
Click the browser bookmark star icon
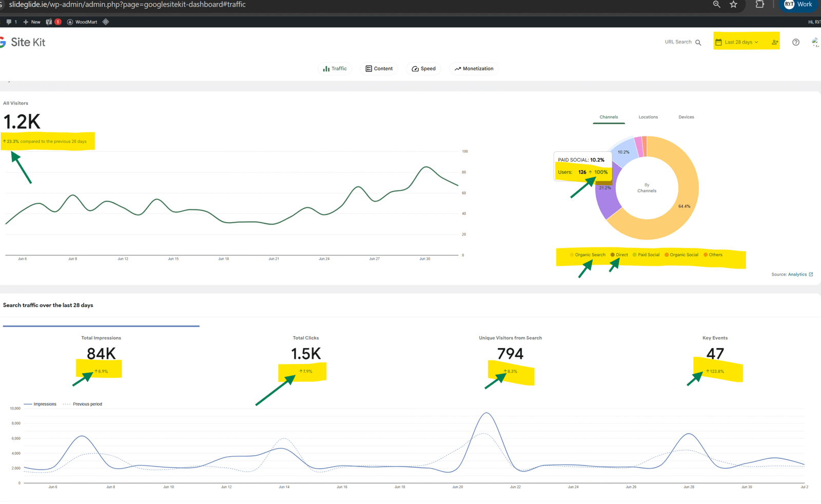[733, 5]
